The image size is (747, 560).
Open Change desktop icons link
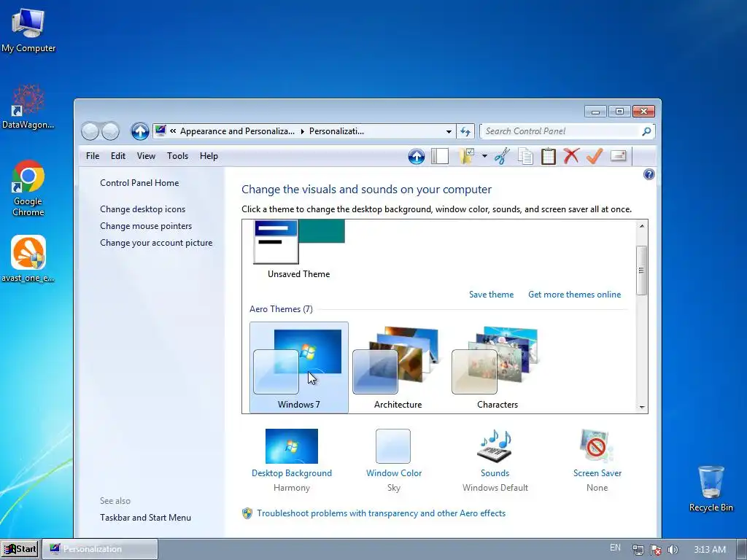[x=142, y=209]
